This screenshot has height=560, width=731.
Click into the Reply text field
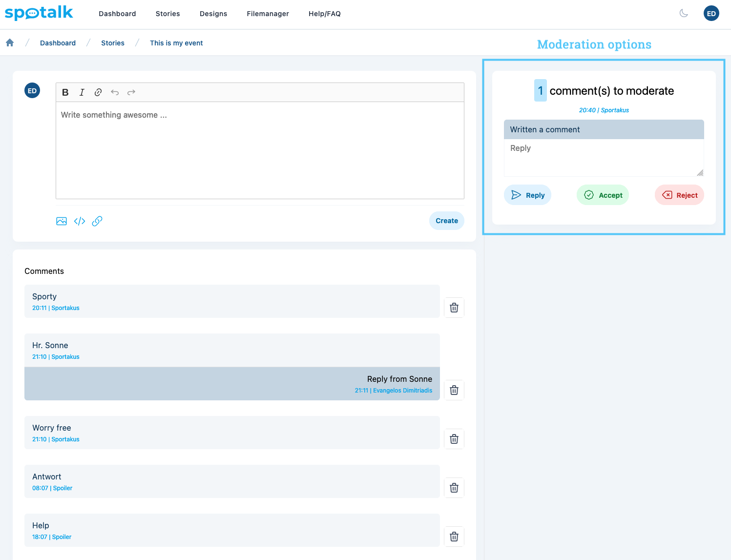(x=603, y=158)
